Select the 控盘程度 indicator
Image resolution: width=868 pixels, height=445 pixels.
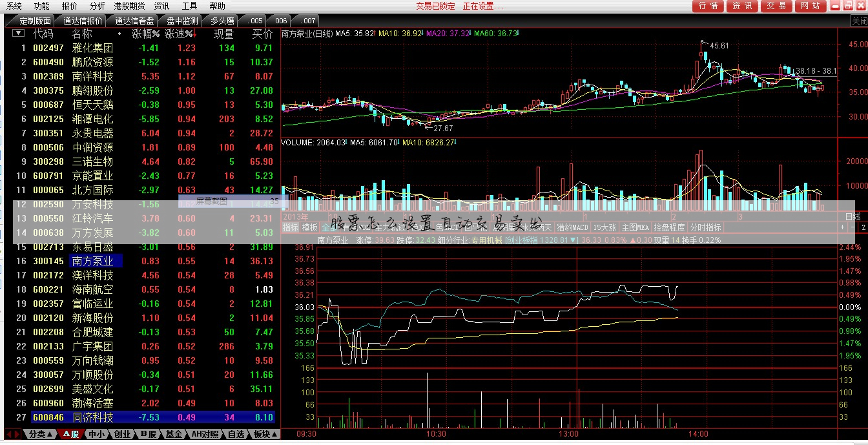[670, 227]
